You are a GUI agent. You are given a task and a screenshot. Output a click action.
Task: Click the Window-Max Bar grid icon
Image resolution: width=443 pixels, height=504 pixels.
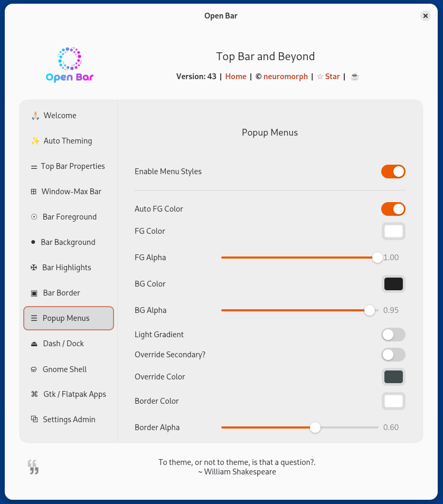tap(34, 192)
